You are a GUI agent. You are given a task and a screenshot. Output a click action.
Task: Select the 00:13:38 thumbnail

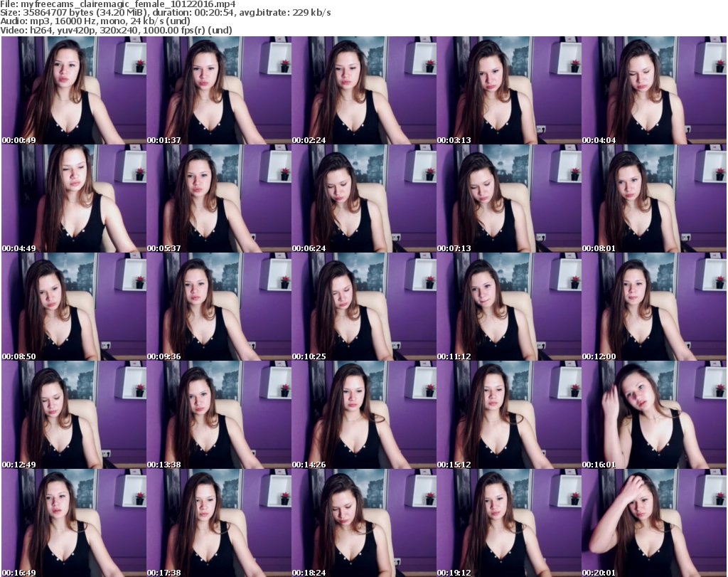point(218,415)
